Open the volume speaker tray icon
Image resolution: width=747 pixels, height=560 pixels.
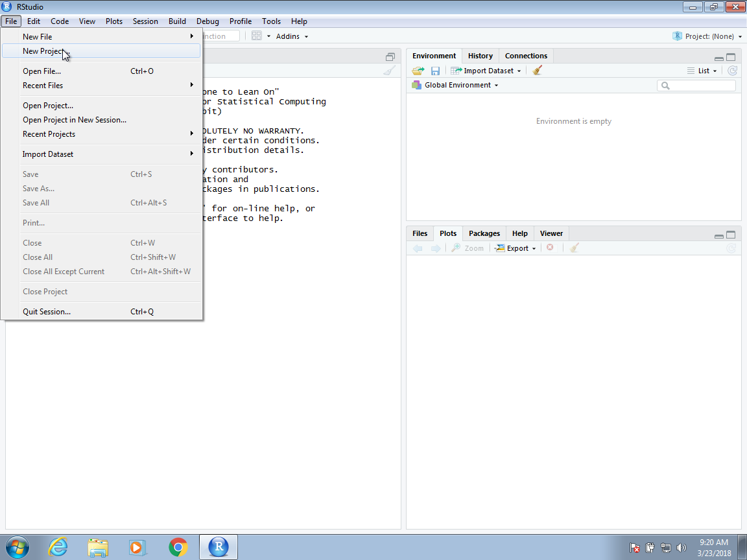click(x=682, y=548)
